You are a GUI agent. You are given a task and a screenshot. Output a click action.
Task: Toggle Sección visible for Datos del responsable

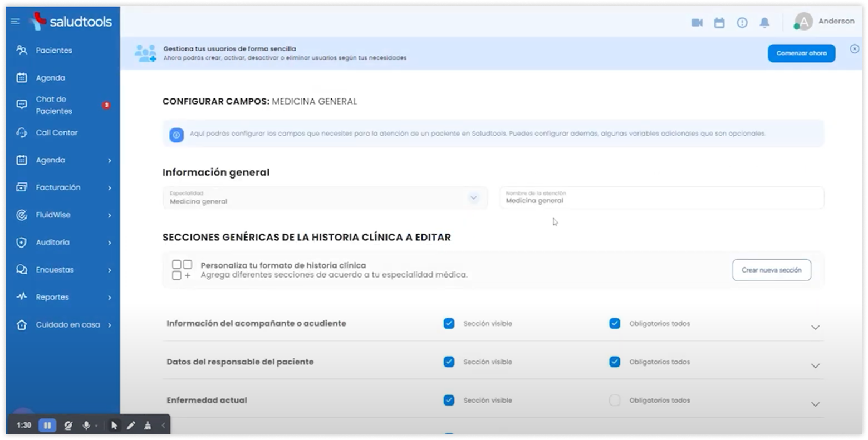[x=449, y=362]
